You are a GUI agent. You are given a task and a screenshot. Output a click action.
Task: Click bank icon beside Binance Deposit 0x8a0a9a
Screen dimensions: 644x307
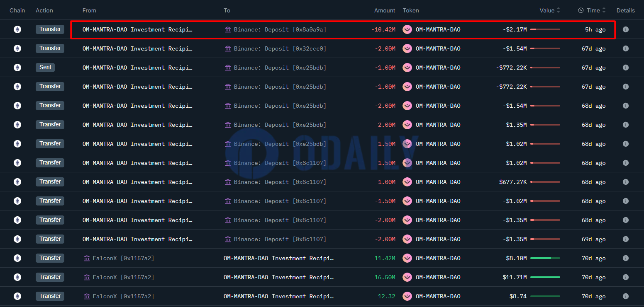coord(228,29)
